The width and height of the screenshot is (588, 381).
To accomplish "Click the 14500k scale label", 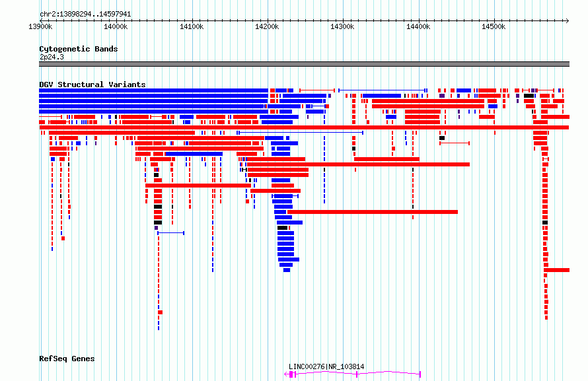I will pos(493,26).
